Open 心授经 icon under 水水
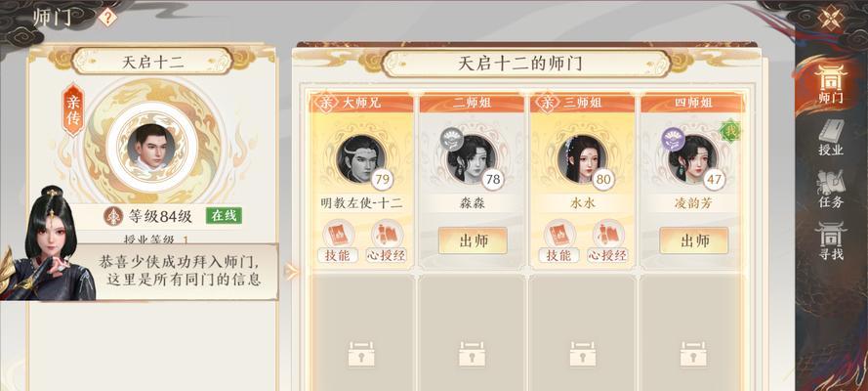The height and width of the screenshot is (391, 868). click(607, 241)
